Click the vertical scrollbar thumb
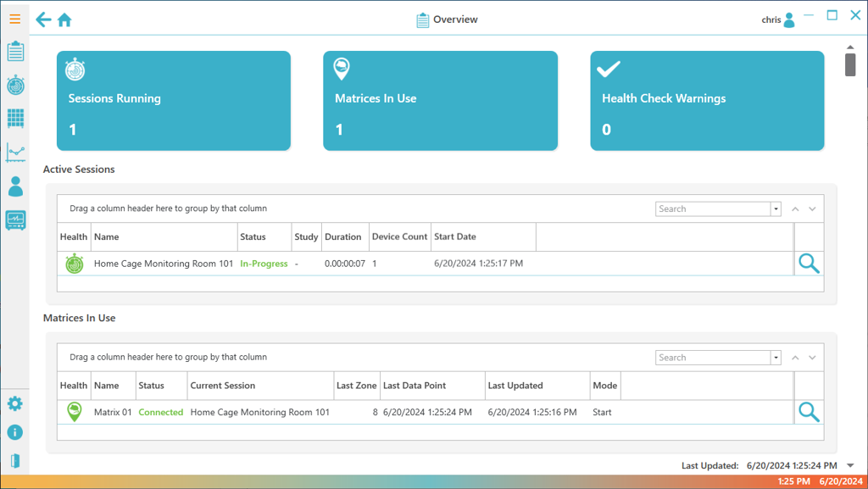 tap(850, 64)
